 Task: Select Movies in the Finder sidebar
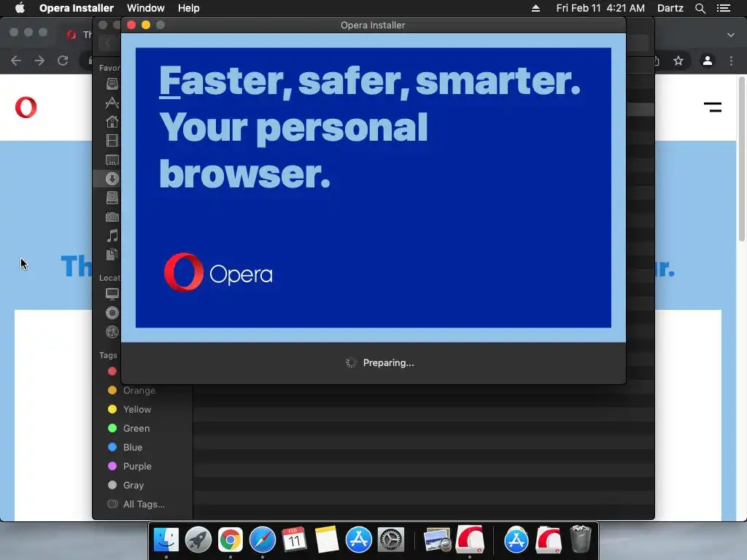(x=112, y=141)
